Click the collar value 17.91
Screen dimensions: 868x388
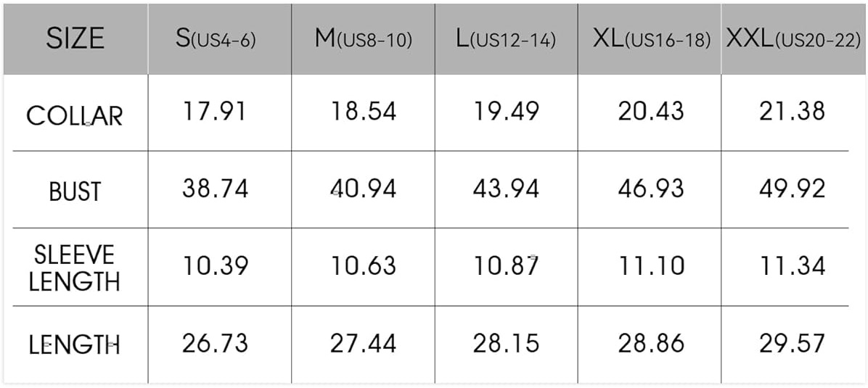click(215, 111)
